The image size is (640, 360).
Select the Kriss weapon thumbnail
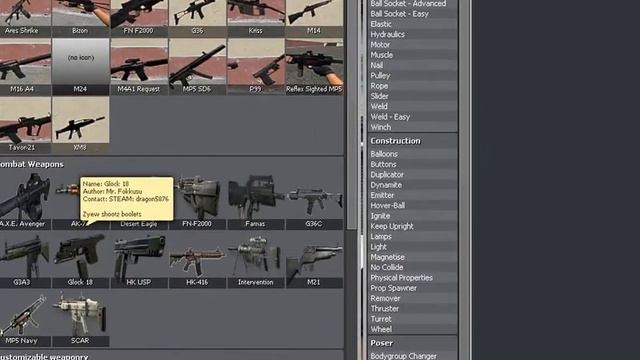pyautogui.click(x=256, y=18)
